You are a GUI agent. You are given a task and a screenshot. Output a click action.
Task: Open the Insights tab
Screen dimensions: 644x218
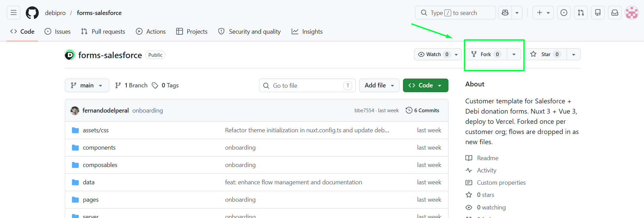(307, 32)
